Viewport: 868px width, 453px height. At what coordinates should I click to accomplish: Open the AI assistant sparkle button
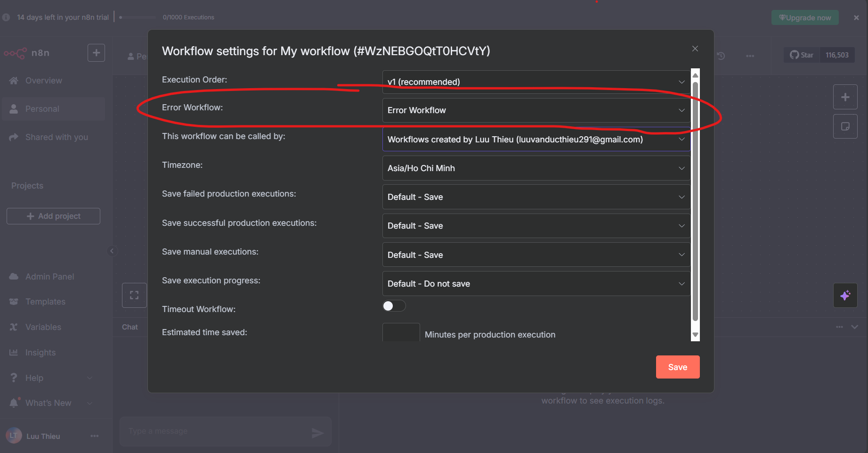845,296
